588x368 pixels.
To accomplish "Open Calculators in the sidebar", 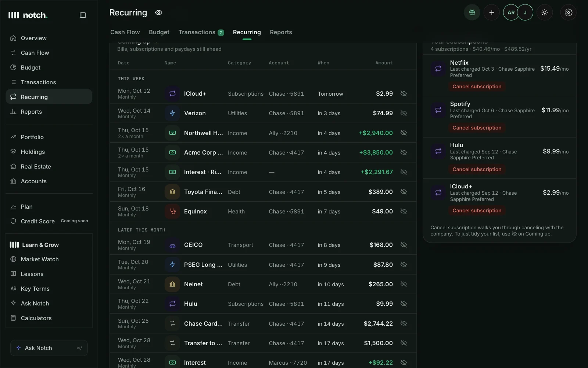I will (x=49, y=318).
